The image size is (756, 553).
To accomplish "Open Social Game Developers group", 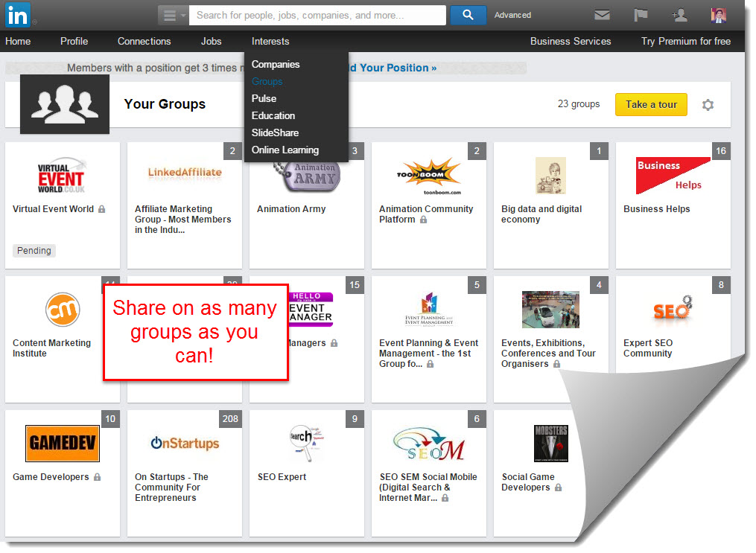I will (x=527, y=482).
